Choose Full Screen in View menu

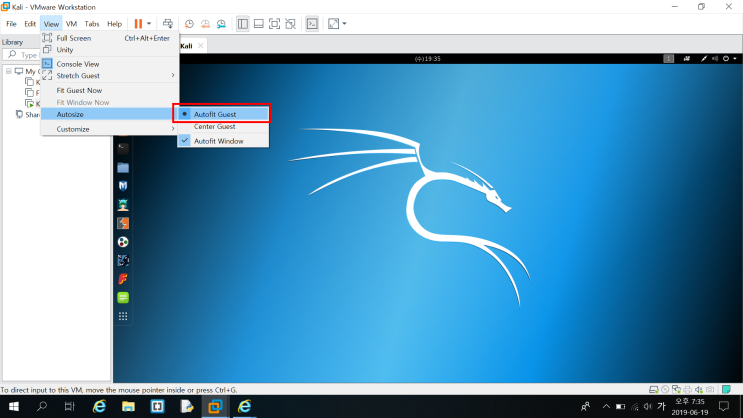point(110,38)
